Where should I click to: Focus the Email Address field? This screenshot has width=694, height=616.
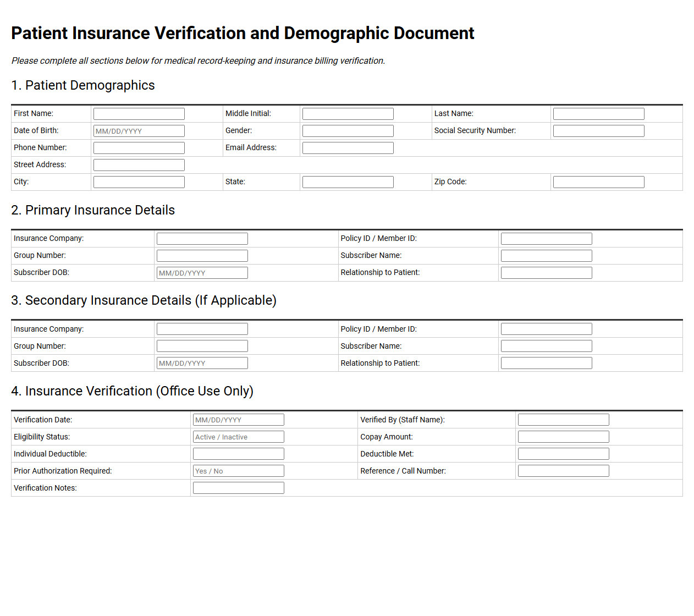tap(348, 148)
